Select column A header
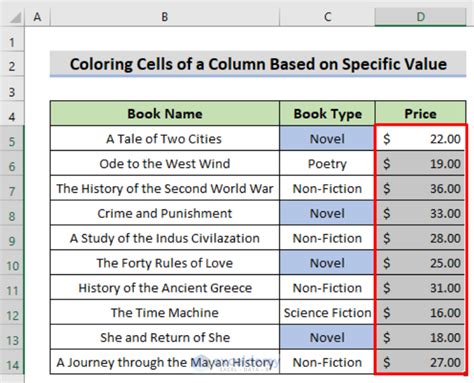 [x=37, y=17]
